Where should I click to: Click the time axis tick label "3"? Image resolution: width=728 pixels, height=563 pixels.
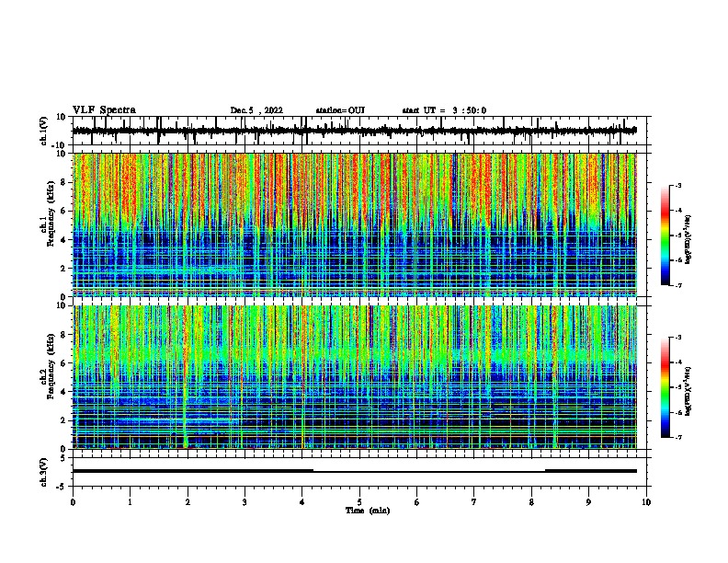(x=245, y=502)
